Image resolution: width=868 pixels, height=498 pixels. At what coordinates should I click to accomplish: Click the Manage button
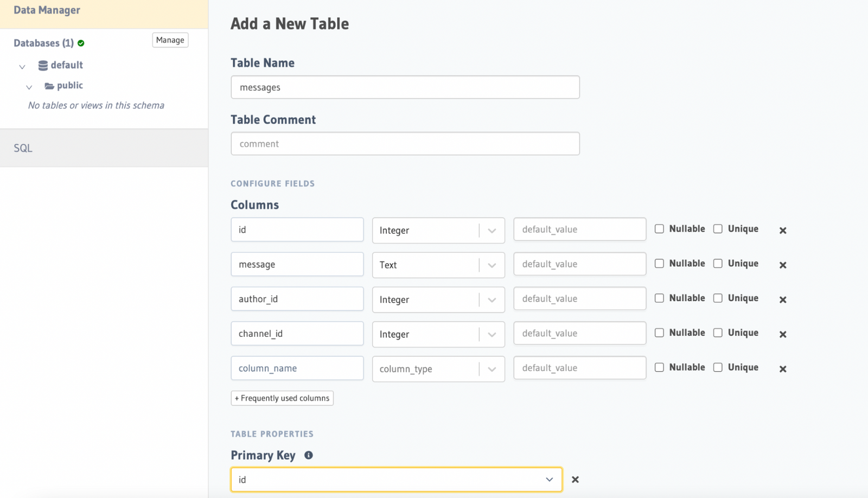click(x=170, y=40)
